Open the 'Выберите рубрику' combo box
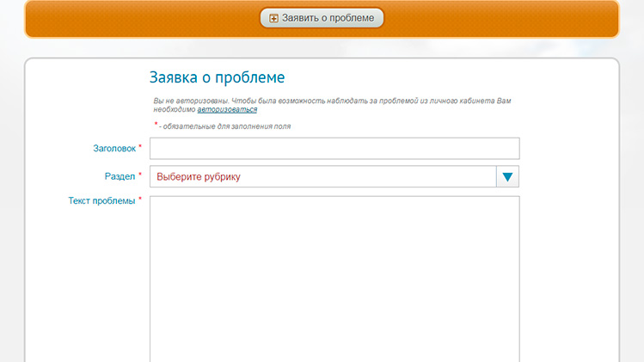The image size is (644, 362). [334, 176]
